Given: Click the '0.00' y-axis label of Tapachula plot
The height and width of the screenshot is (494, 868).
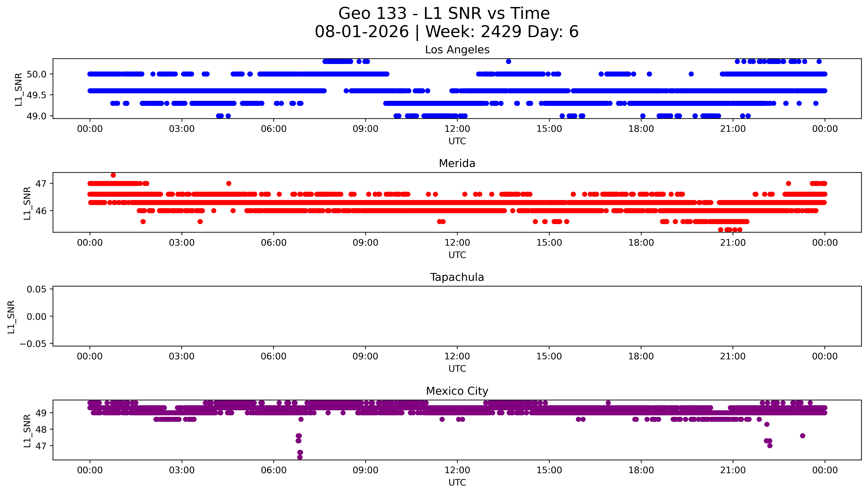Looking at the screenshot, I should (x=37, y=317).
